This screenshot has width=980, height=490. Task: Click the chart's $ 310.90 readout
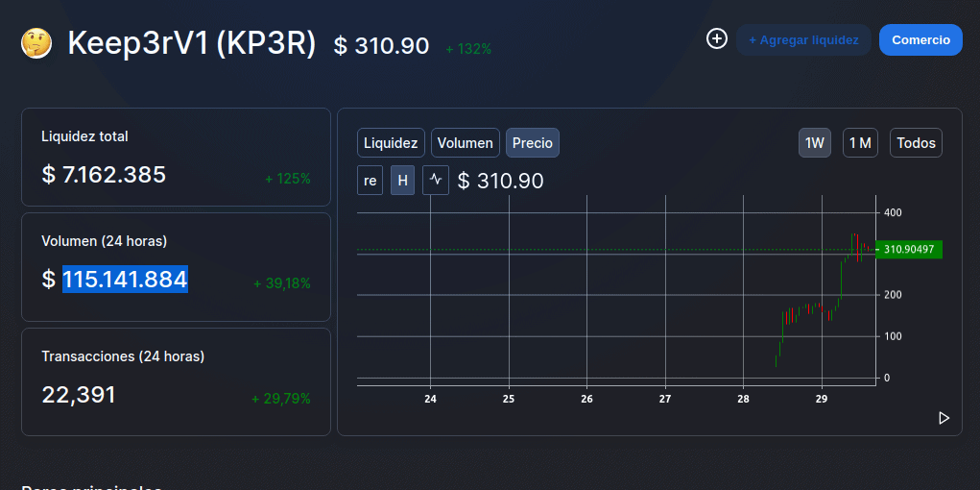point(501,181)
